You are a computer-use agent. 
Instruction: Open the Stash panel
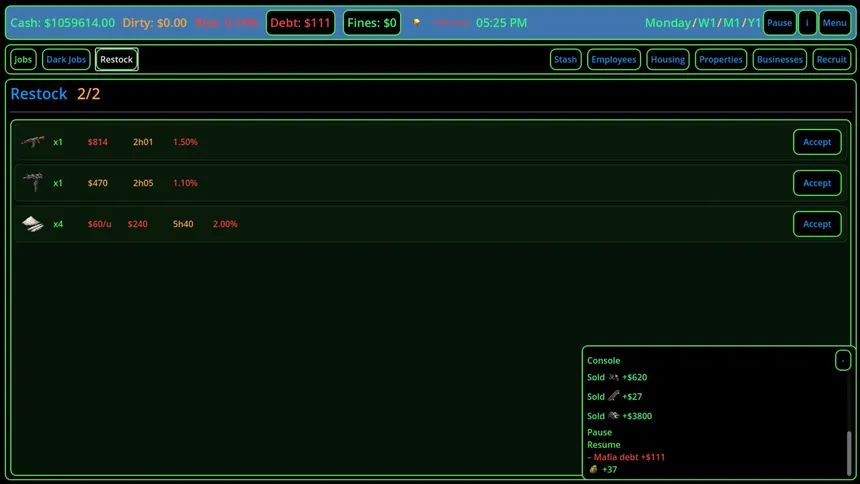565,60
